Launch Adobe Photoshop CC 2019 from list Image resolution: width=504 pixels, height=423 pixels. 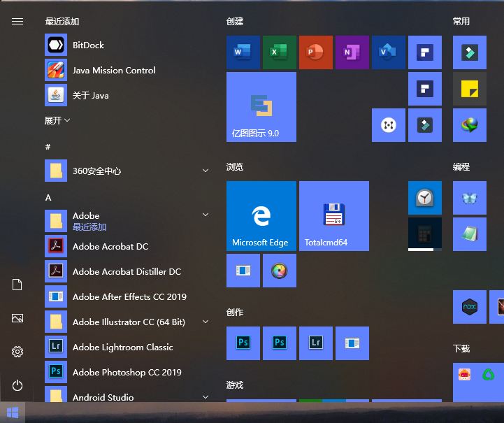pos(127,372)
